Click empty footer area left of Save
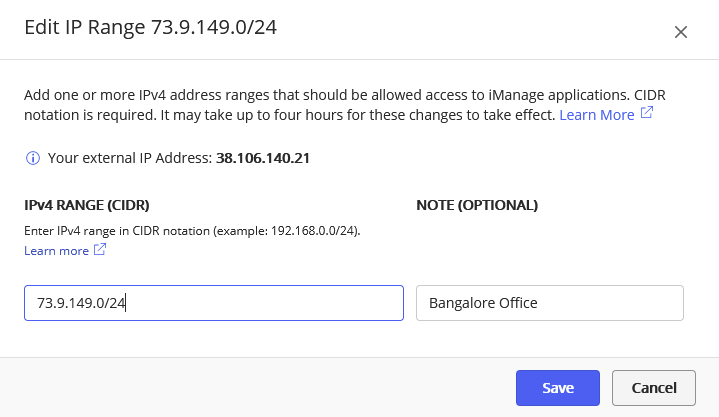Viewport: 719px width, 417px height. point(250,387)
